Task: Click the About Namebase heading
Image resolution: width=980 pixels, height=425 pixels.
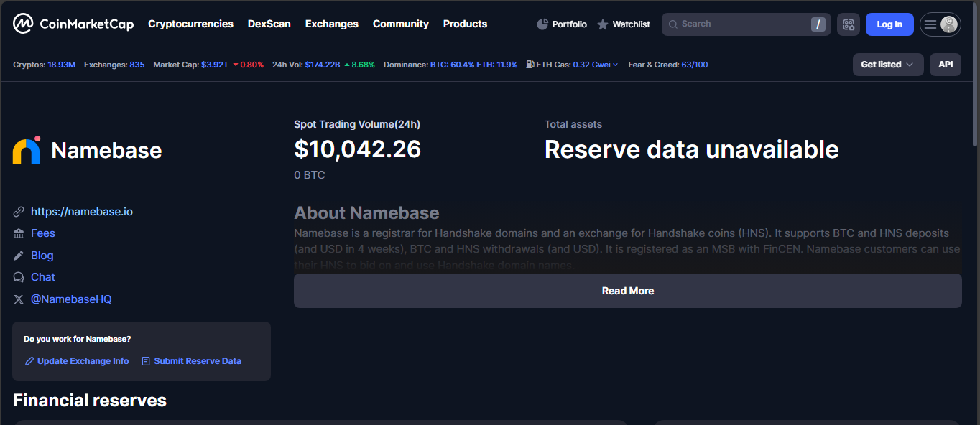Action: click(x=366, y=213)
